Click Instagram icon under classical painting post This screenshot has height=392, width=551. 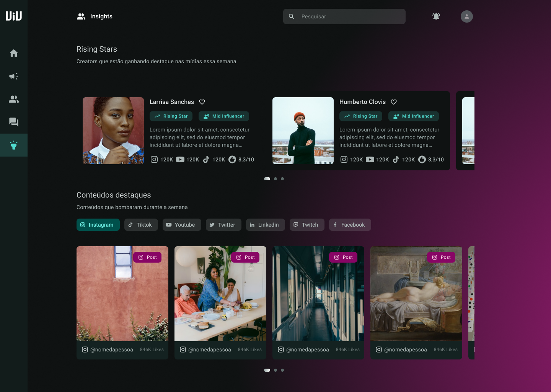(x=379, y=350)
